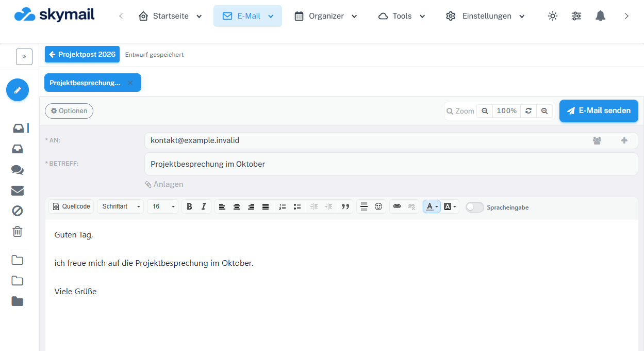Click the Zoom search field
Screen dimensions: 644x351
point(460,111)
